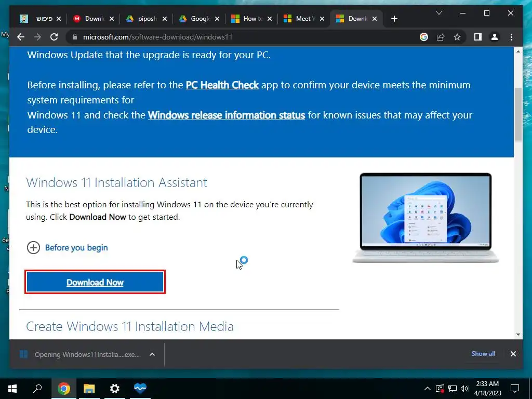This screenshot has width=532, height=399.
Task: Open a new tab with plus button
Action: [394, 19]
